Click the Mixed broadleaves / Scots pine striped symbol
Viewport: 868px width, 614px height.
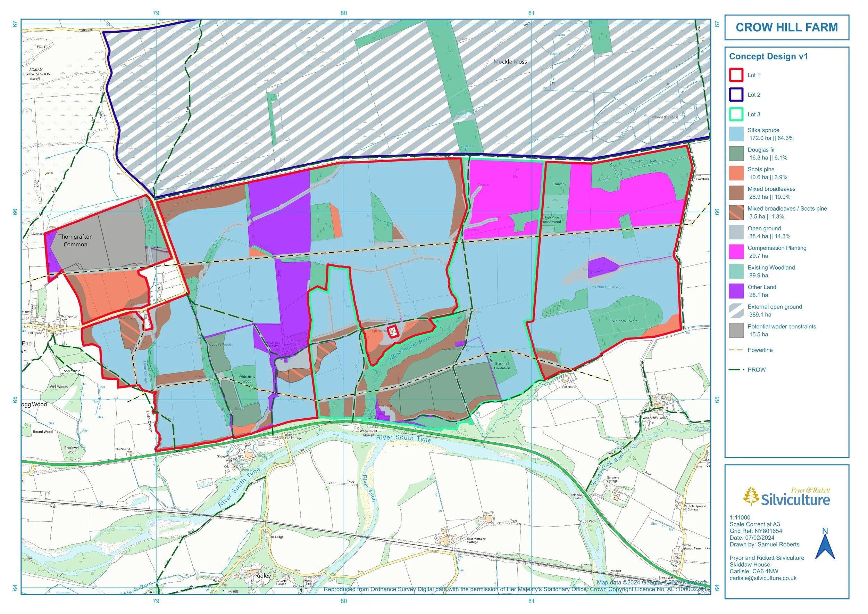click(736, 213)
